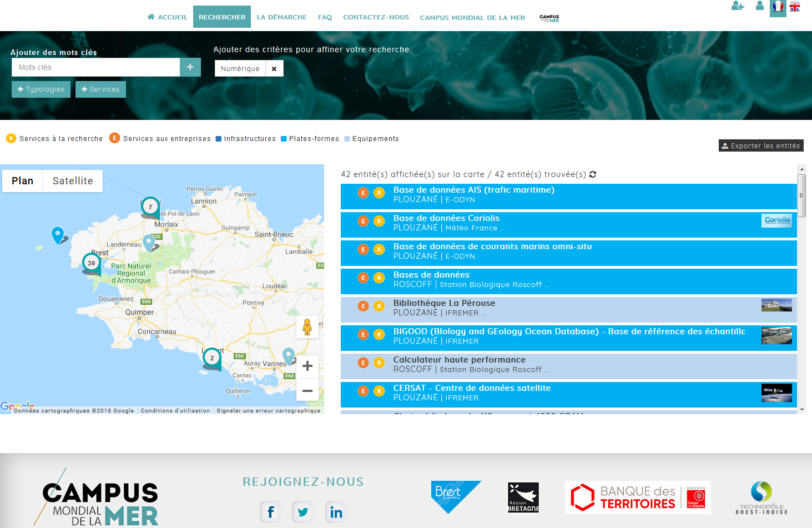Open CERSAT Centre de données satellite

tap(569, 394)
